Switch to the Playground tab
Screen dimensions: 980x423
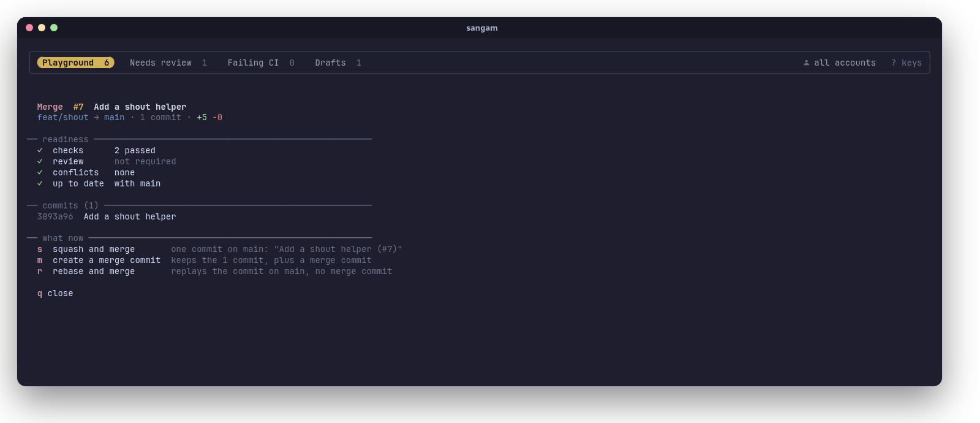pos(75,63)
